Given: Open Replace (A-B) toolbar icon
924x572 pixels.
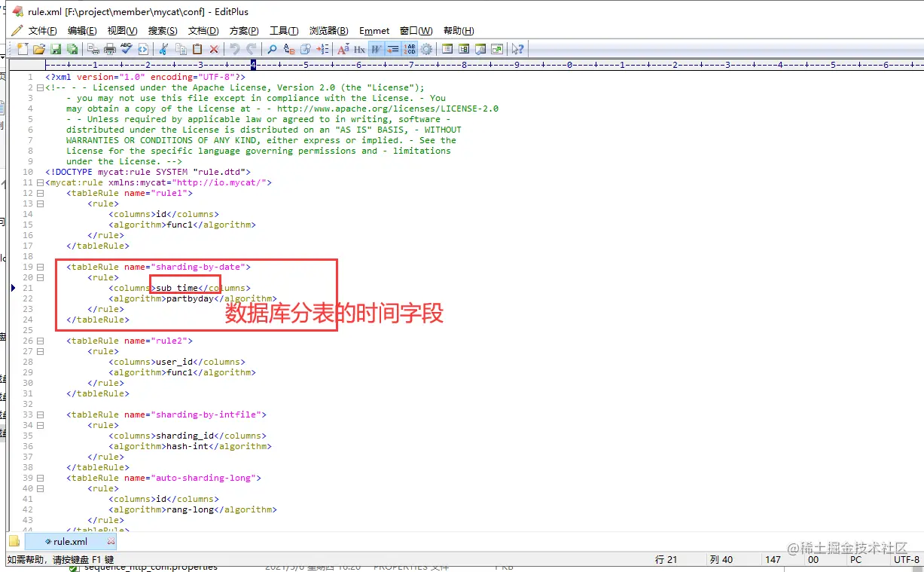Looking at the screenshot, I should (x=289, y=49).
